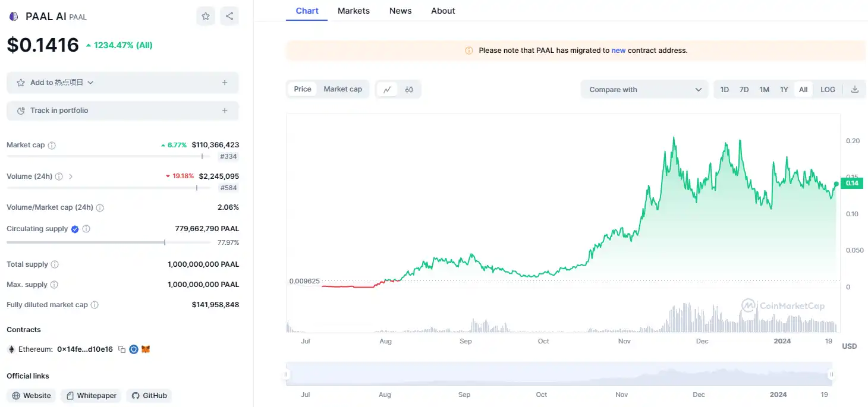Image resolution: width=868 pixels, height=407 pixels.
Task: Switch to the News tab
Action: coord(401,11)
